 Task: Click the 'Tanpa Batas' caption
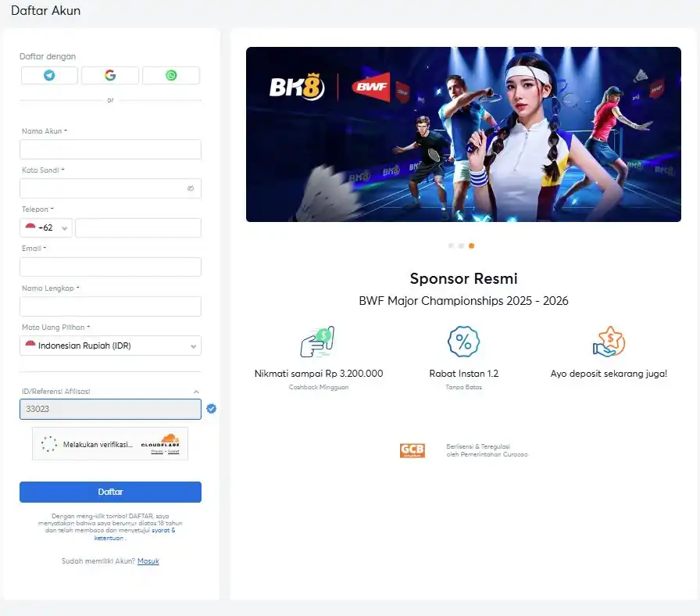pos(464,387)
